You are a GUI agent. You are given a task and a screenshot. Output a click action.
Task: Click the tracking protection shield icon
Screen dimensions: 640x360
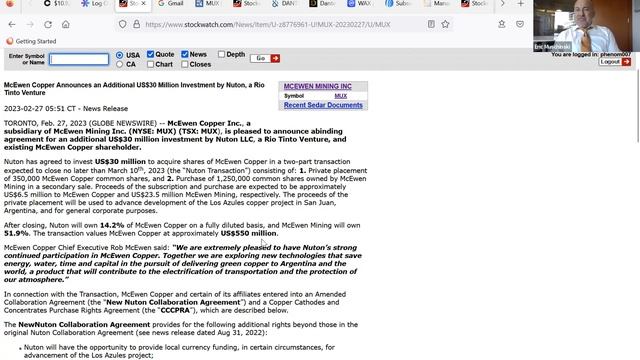122,24
